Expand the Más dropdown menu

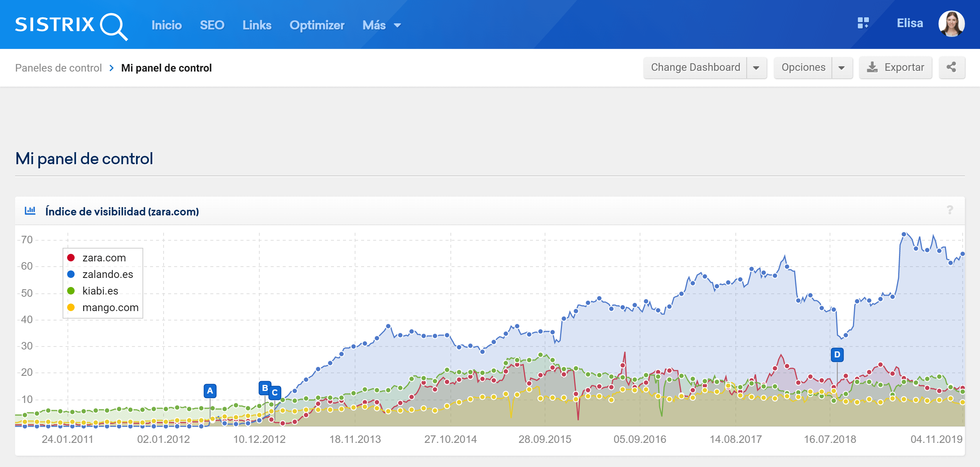(381, 25)
